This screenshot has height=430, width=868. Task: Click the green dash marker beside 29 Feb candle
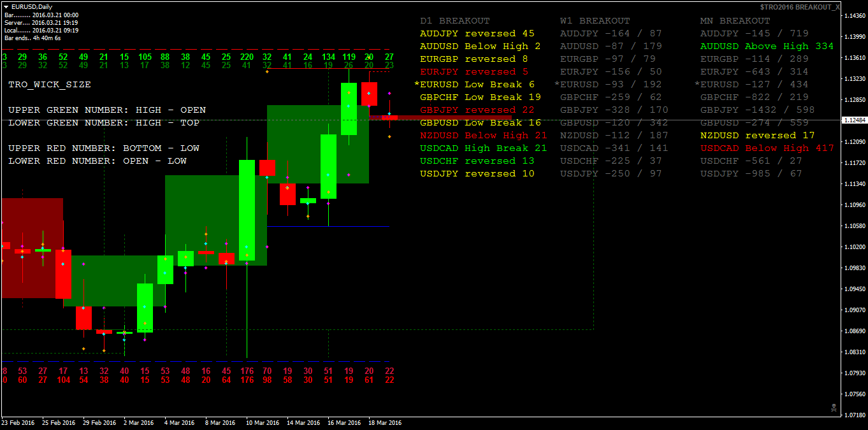pos(124,333)
